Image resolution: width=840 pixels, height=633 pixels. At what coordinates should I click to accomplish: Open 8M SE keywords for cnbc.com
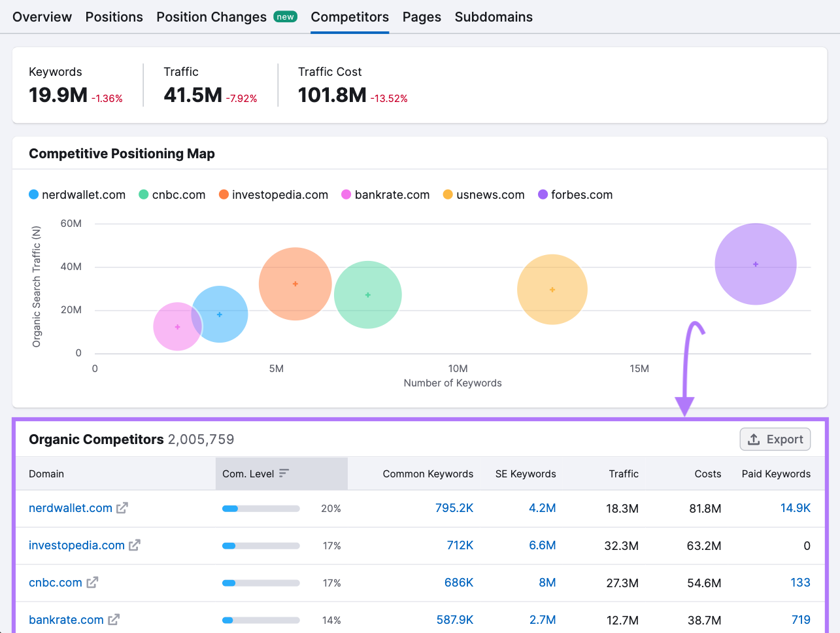coord(547,583)
